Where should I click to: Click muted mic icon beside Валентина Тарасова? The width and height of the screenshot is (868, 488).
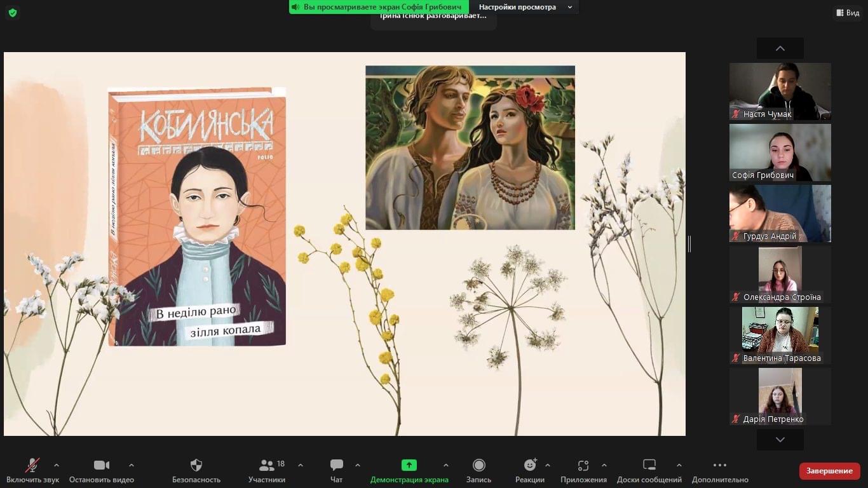click(x=736, y=358)
